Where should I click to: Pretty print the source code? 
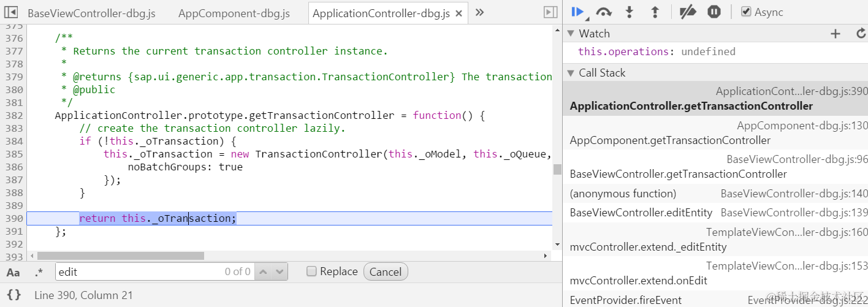click(14, 295)
